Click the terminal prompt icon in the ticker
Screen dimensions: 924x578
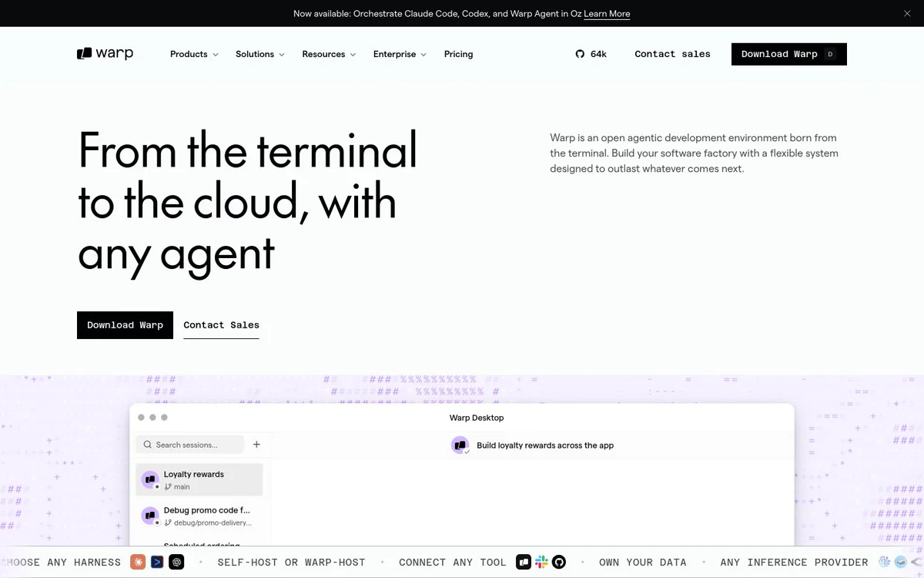click(157, 562)
